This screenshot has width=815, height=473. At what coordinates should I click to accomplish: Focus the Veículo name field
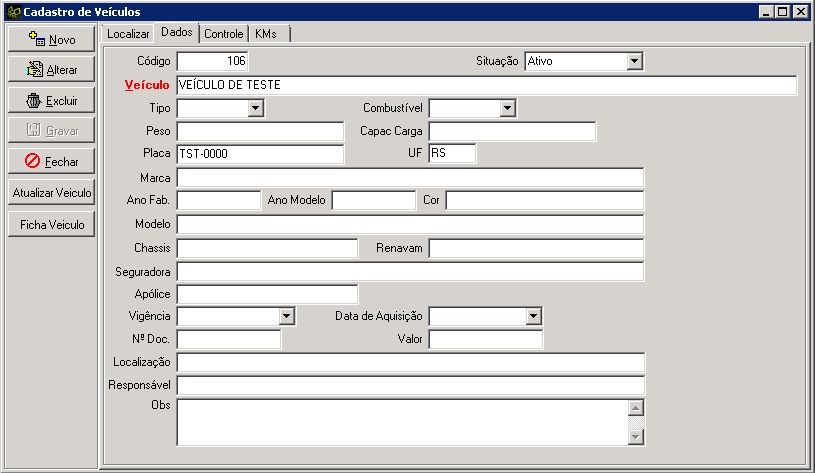(x=485, y=85)
